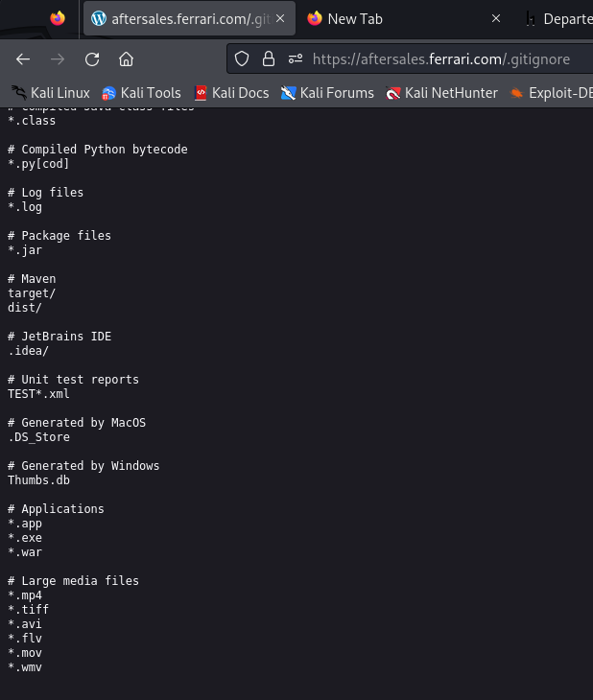Click the '# Maven' comment

32,279
